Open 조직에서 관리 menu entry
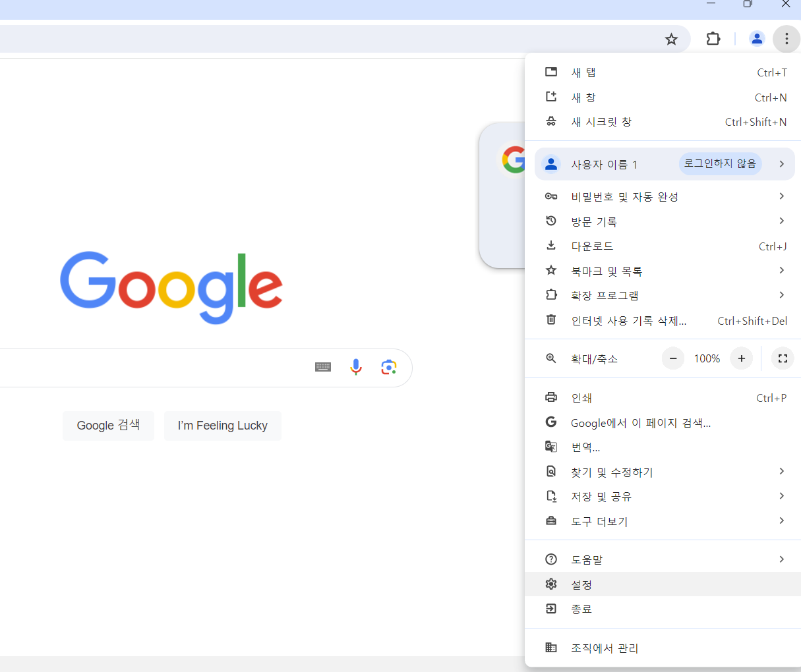Image resolution: width=801 pixels, height=672 pixels. 663,648
